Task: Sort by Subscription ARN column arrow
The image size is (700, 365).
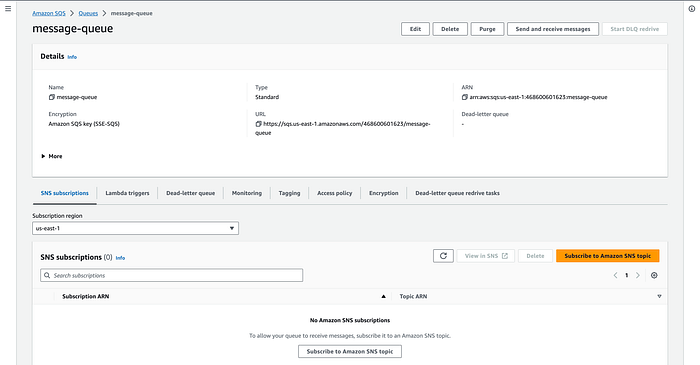Action: 383,296
